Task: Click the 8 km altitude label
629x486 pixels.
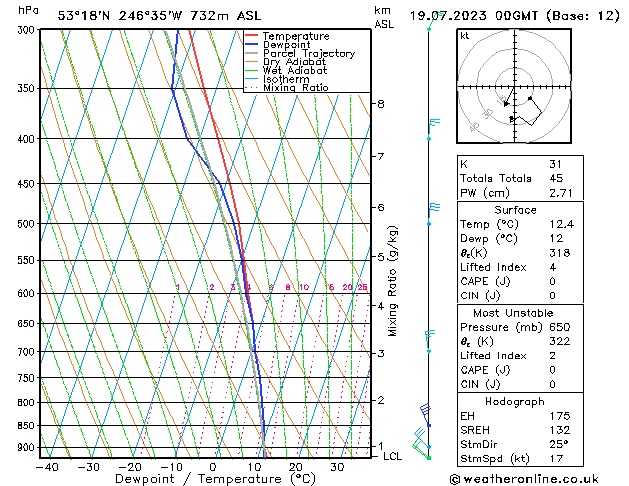Action: click(381, 104)
